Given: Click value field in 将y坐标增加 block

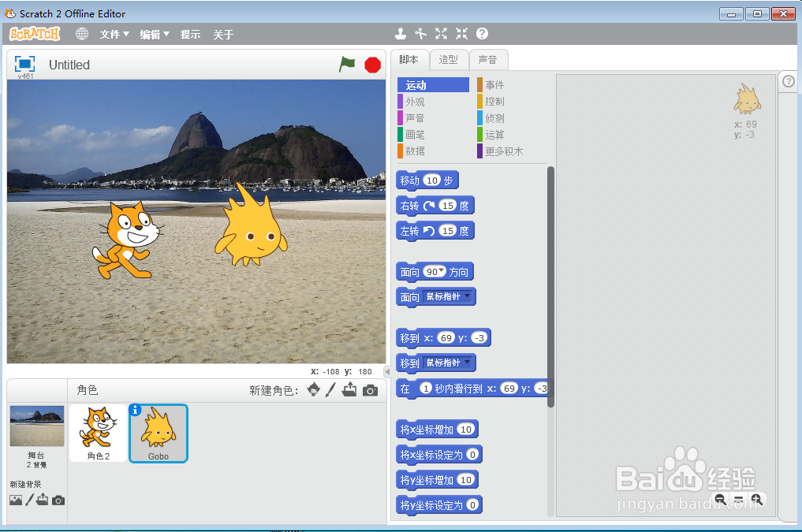Looking at the screenshot, I should [x=466, y=480].
